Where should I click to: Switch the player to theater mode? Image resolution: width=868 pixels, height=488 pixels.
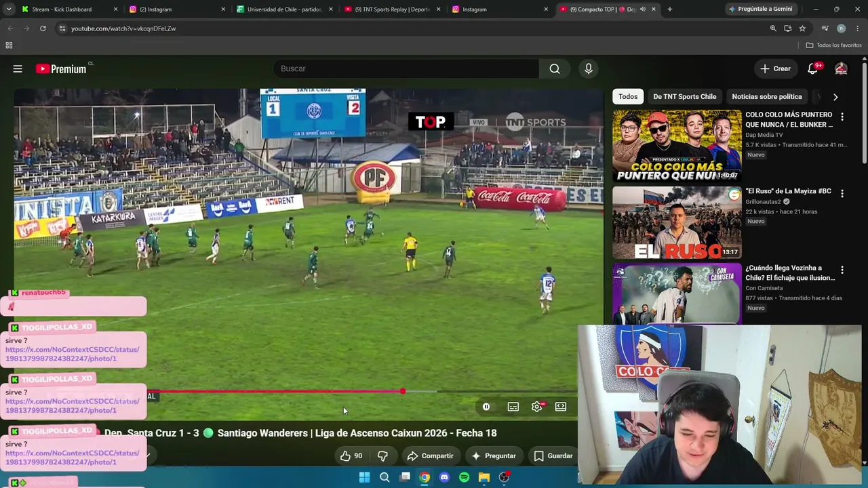(561, 407)
